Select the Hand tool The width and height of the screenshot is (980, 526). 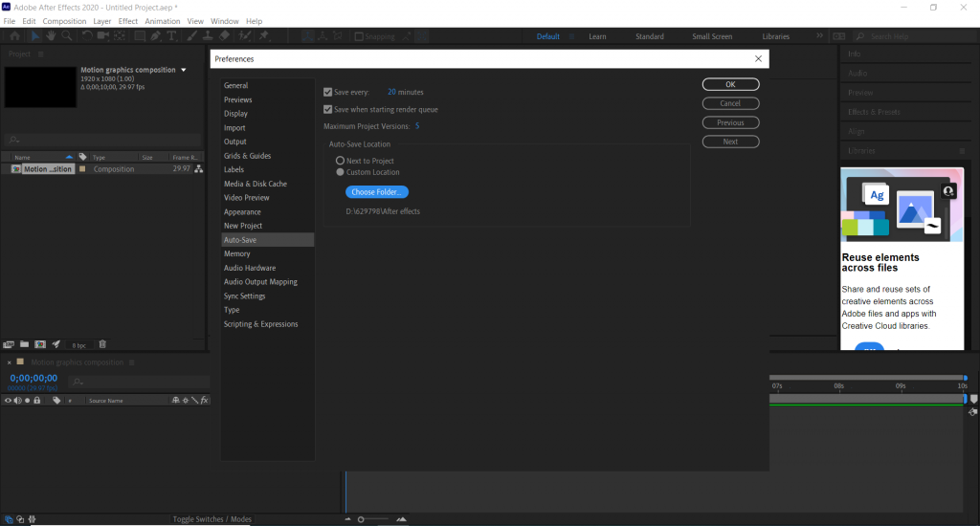click(50, 36)
